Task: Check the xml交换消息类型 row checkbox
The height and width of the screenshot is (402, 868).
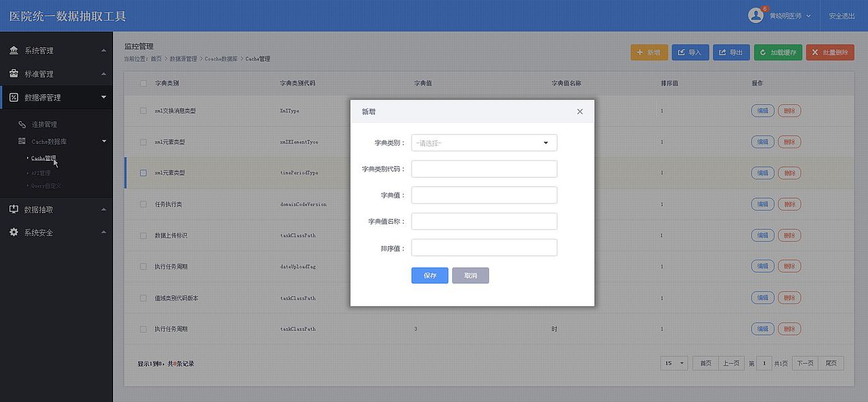Action: (x=143, y=110)
